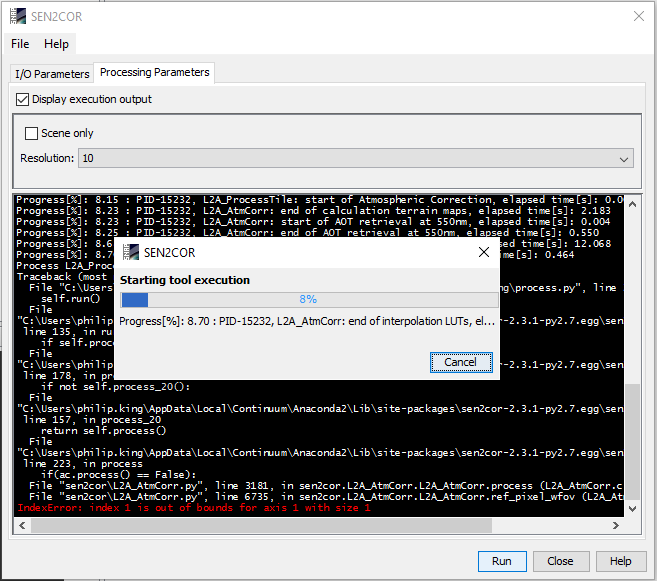Click the 'line 157, in process_20' line

[x=92, y=420]
